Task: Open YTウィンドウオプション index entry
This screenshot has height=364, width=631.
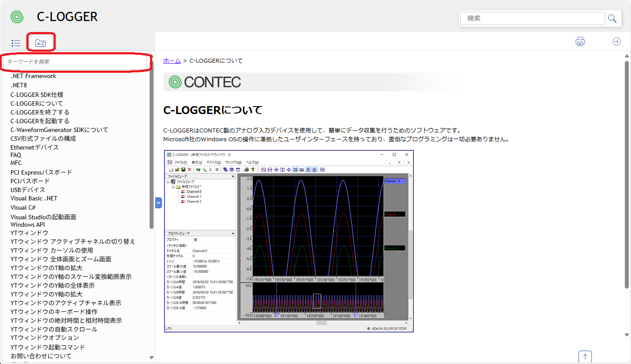Action: tap(45, 338)
